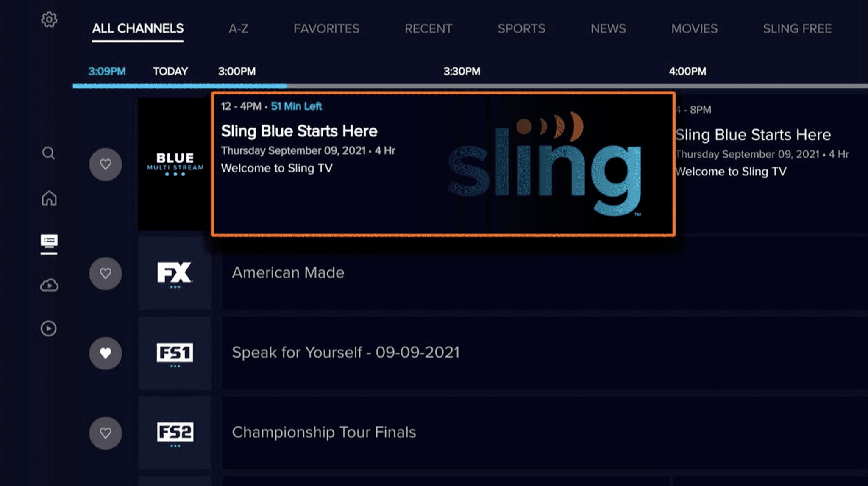Unfavorite FS1 by clicking its filled heart
Image resolution: width=868 pixels, height=486 pixels.
pos(106,353)
